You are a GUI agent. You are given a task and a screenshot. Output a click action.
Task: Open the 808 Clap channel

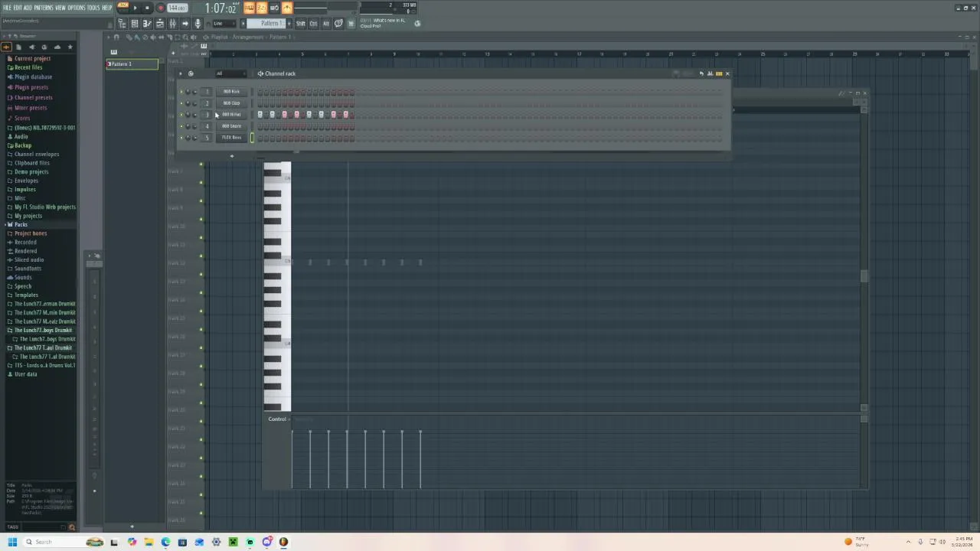[231, 103]
